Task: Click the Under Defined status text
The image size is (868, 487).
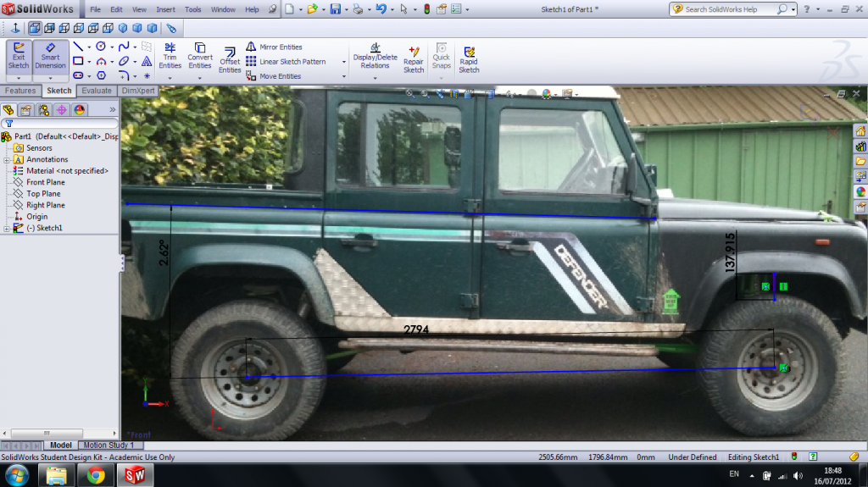Action: (692, 457)
